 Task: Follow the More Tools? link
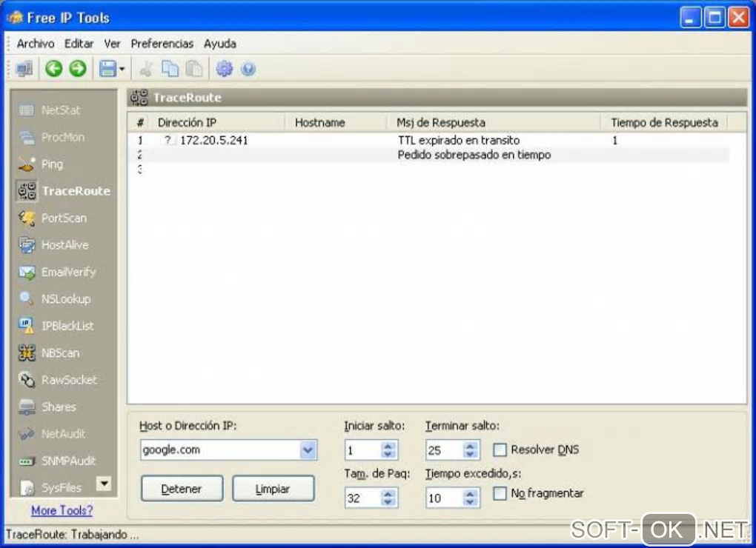[62, 510]
